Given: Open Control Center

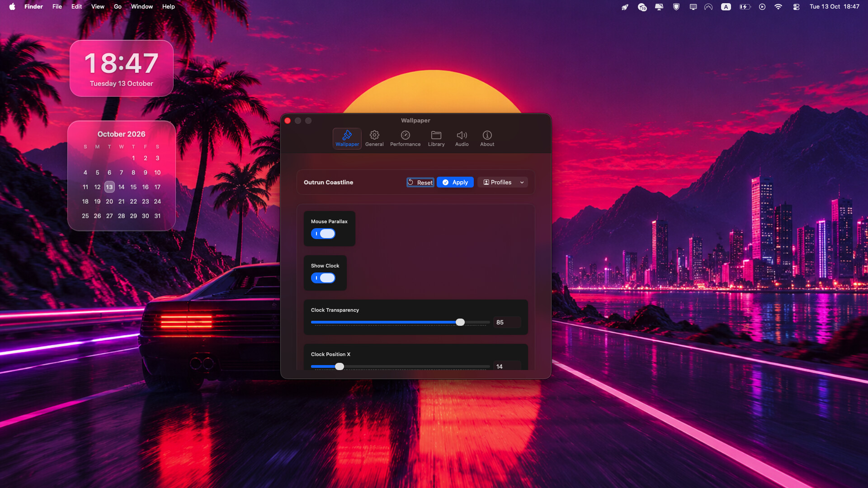Looking at the screenshot, I should (x=796, y=7).
